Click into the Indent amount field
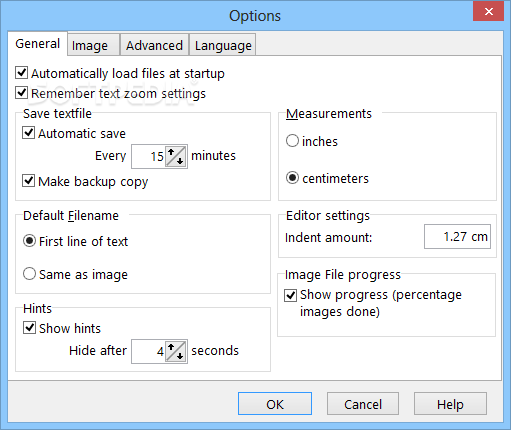 457,237
